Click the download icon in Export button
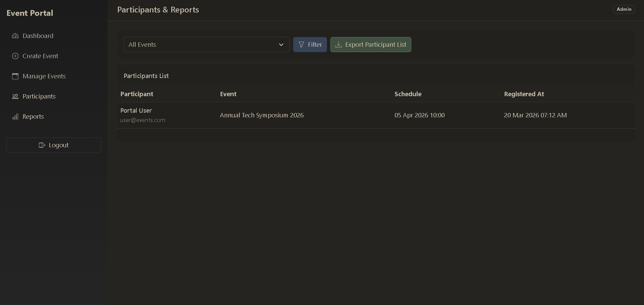This screenshot has height=305, width=644. [x=338, y=45]
